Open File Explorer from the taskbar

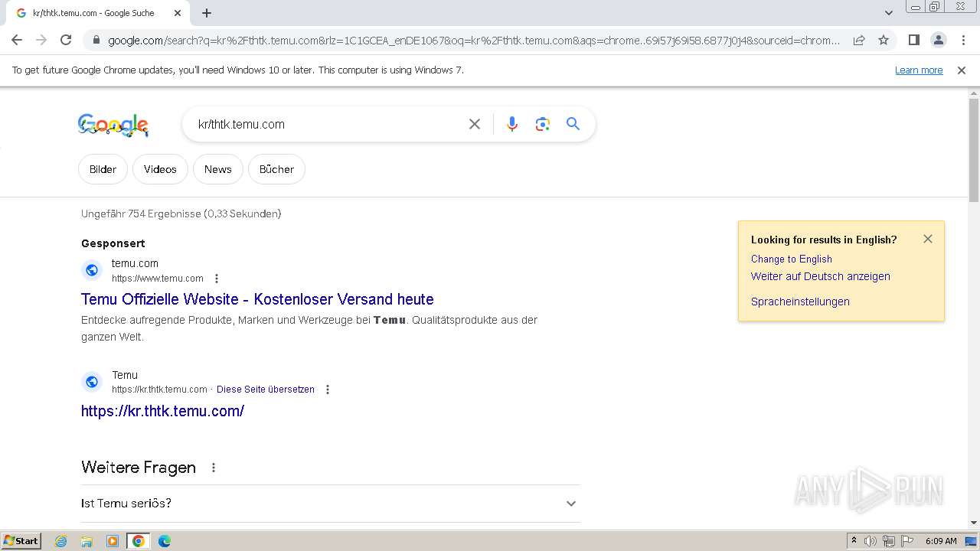click(x=87, y=541)
